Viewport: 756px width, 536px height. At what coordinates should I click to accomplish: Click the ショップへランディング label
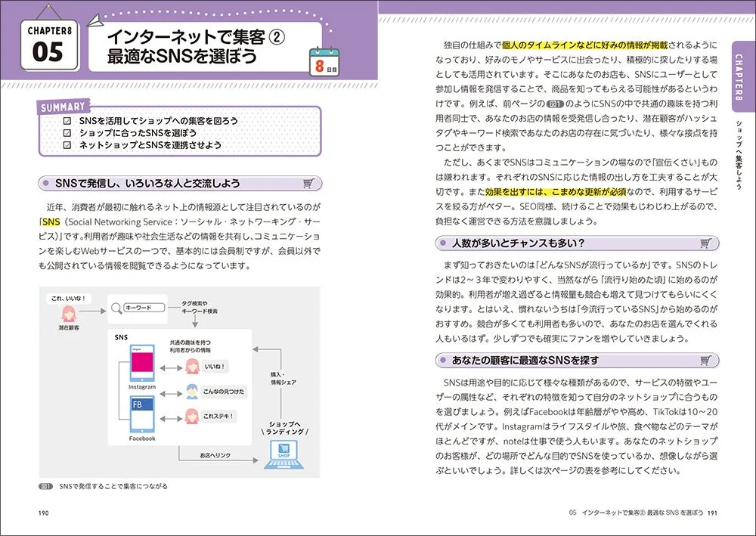pos(284,428)
